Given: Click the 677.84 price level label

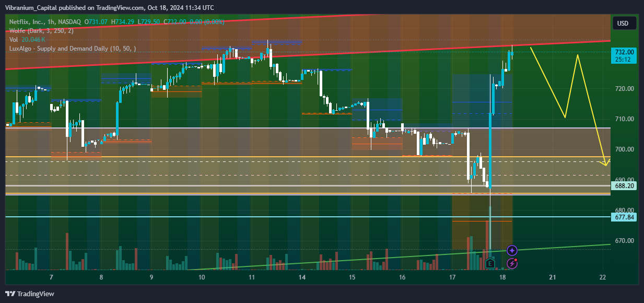Looking at the screenshot, I should point(624,217).
